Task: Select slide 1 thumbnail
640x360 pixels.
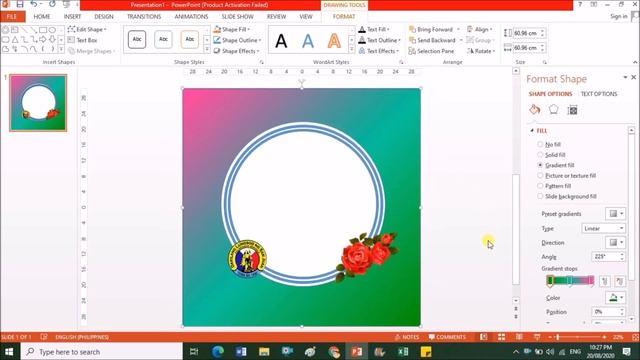Action: (x=38, y=103)
